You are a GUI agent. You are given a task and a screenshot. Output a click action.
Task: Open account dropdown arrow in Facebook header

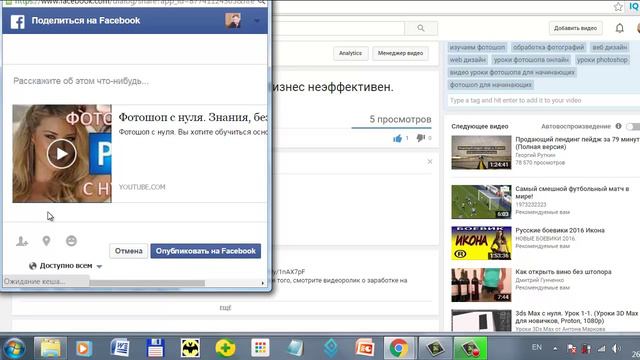tap(257, 20)
